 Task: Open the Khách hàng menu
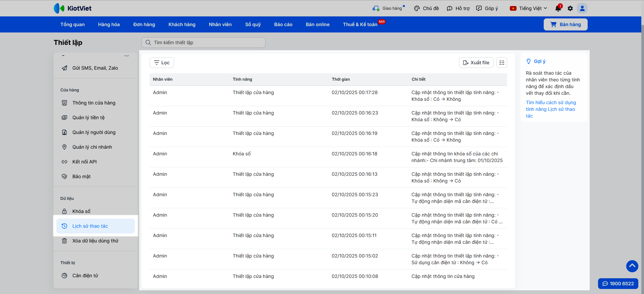click(x=182, y=24)
